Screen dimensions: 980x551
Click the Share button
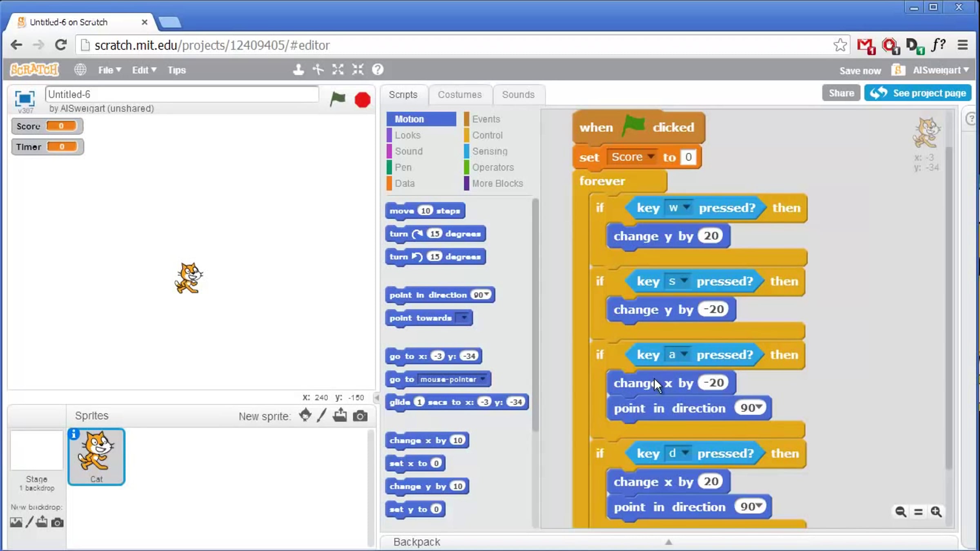[841, 93]
